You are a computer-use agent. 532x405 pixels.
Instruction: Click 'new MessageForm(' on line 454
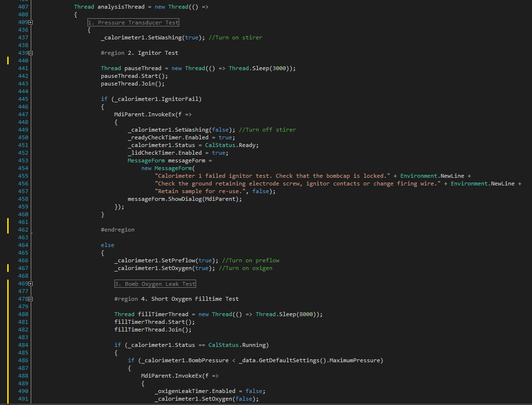(x=168, y=168)
